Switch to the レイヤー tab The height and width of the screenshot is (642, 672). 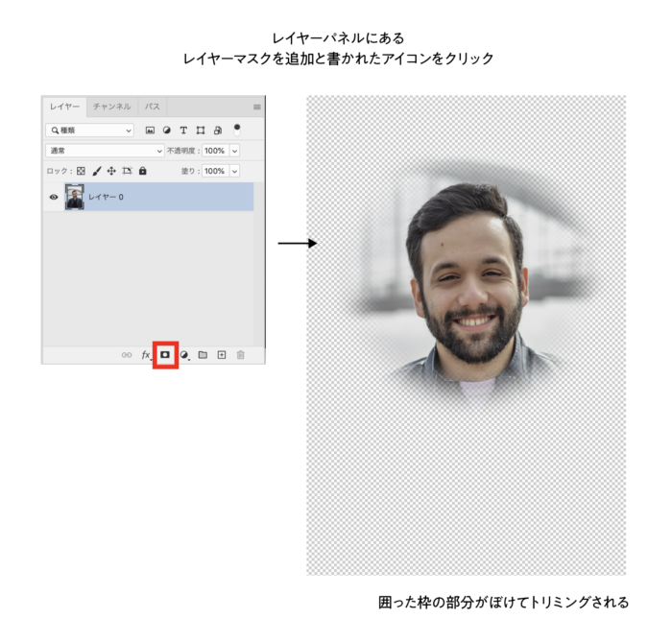pos(64,107)
